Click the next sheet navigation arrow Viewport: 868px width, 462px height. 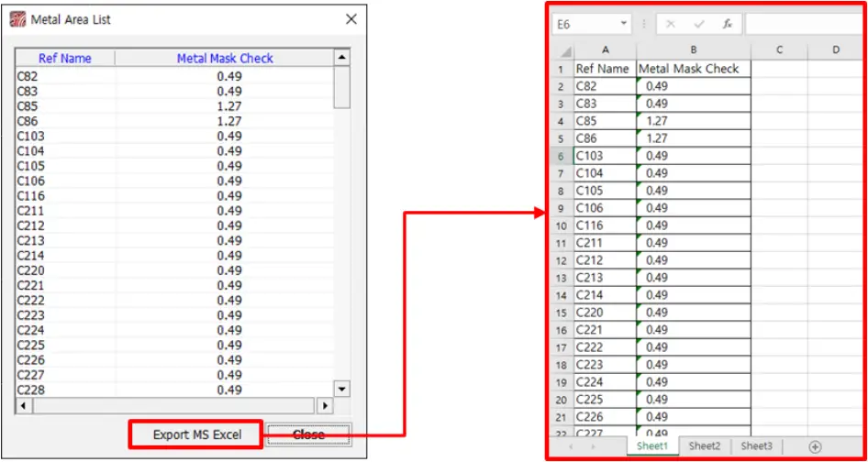pos(593,446)
